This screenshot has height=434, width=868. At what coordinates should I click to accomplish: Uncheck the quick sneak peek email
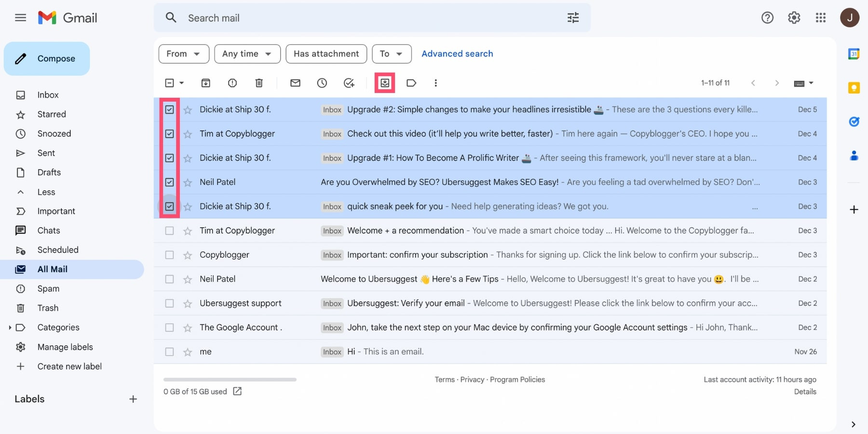pyautogui.click(x=169, y=206)
